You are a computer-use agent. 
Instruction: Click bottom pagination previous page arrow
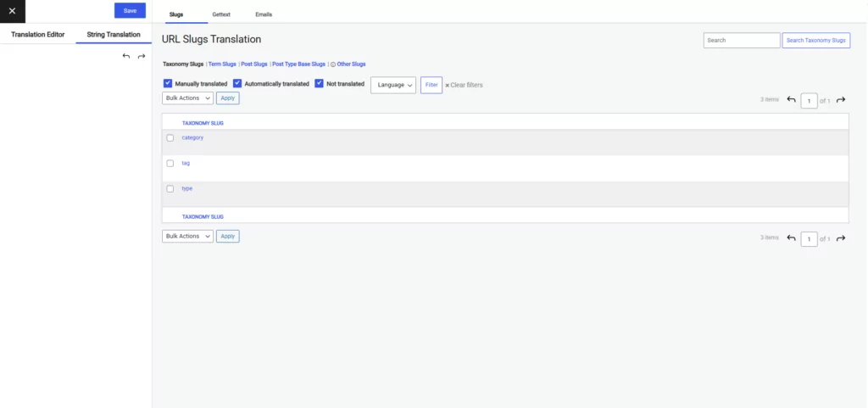(791, 238)
